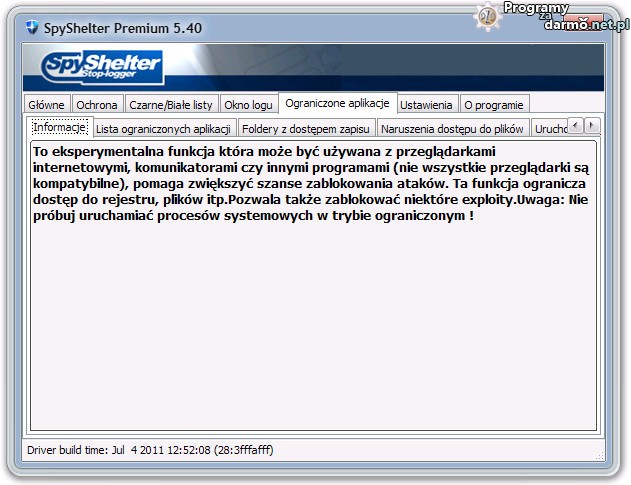631x485 pixels.
Task: Open the Czarne/Białe listy tab
Action: 171,105
